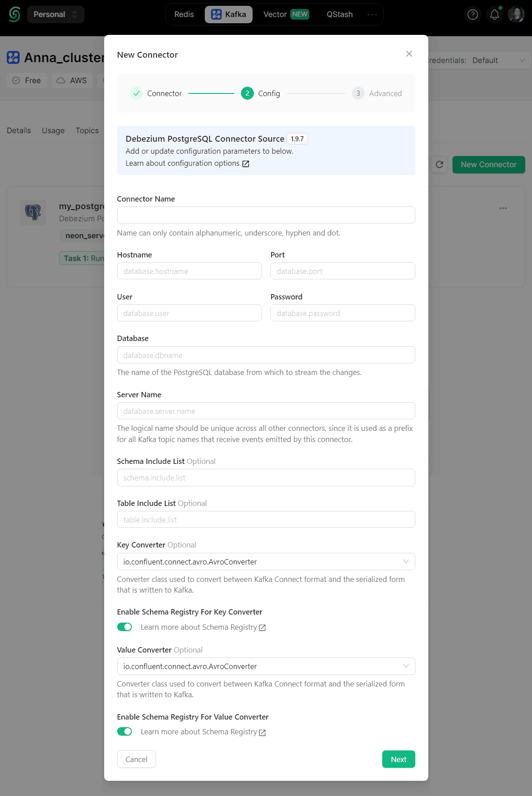Click the Upstash logo icon

[15, 14]
